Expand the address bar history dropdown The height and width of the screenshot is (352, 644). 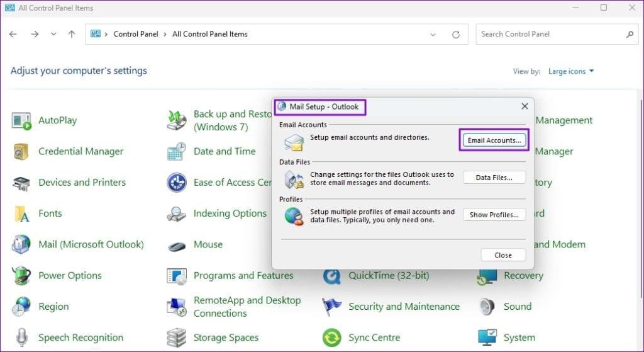pyautogui.click(x=433, y=35)
